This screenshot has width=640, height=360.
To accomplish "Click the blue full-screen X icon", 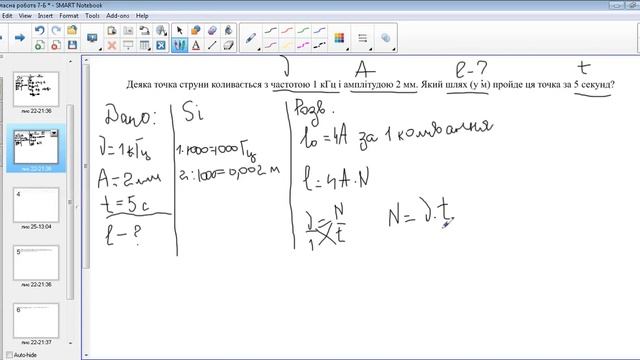I will coord(161,45).
